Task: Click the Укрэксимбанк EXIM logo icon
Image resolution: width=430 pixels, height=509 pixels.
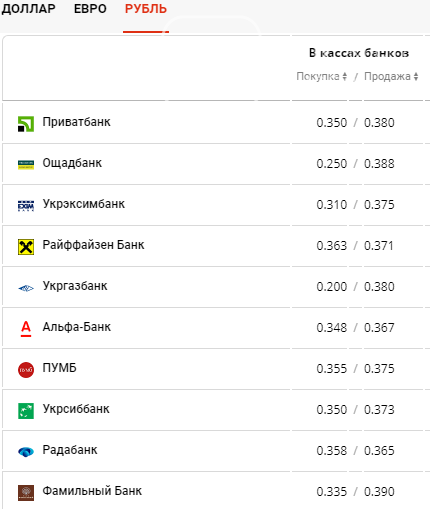Action: pos(26,206)
